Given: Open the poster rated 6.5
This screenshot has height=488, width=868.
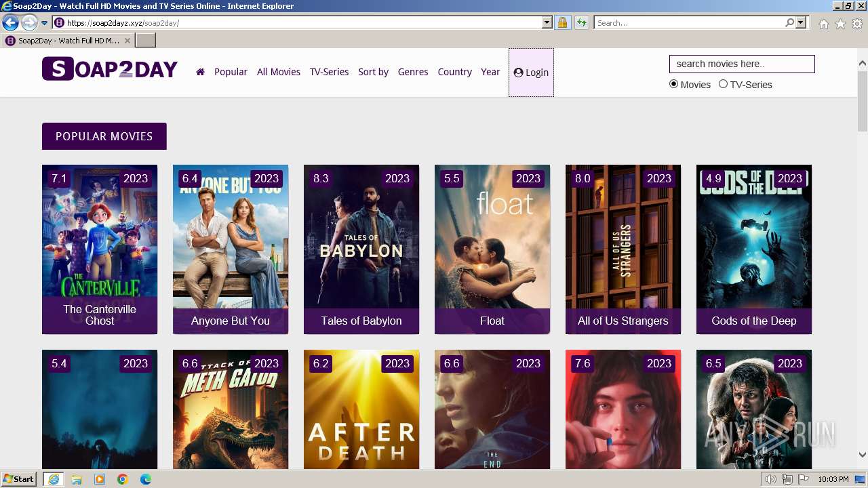Looking at the screenshot, I should [x=754, y=409].
